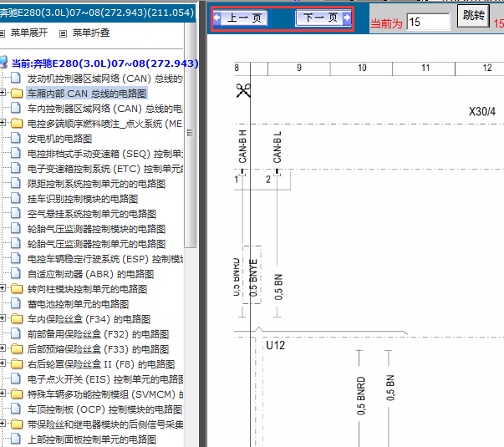Open 车顶控制板 (OCP) 控制模块 diagram

[x=104, y=409]
